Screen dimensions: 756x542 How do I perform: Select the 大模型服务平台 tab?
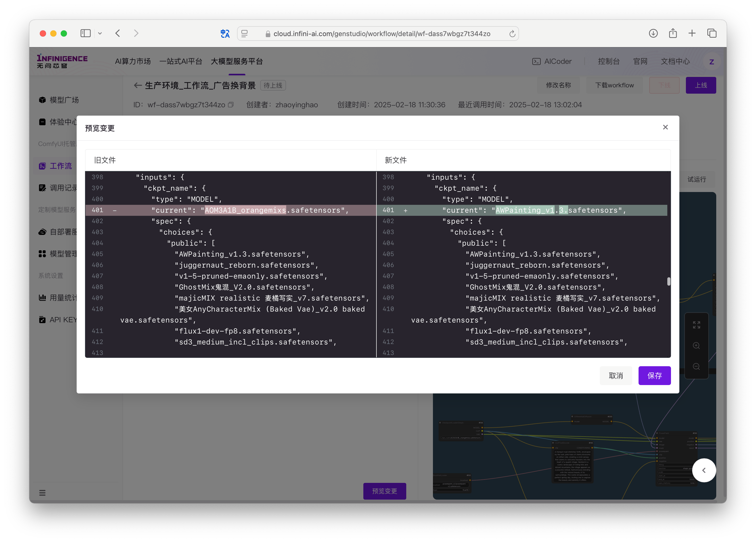(237, 61)
